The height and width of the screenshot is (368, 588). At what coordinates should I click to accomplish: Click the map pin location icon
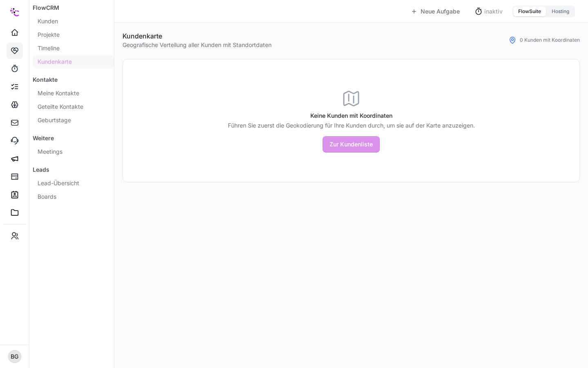[x=512, y=40]
